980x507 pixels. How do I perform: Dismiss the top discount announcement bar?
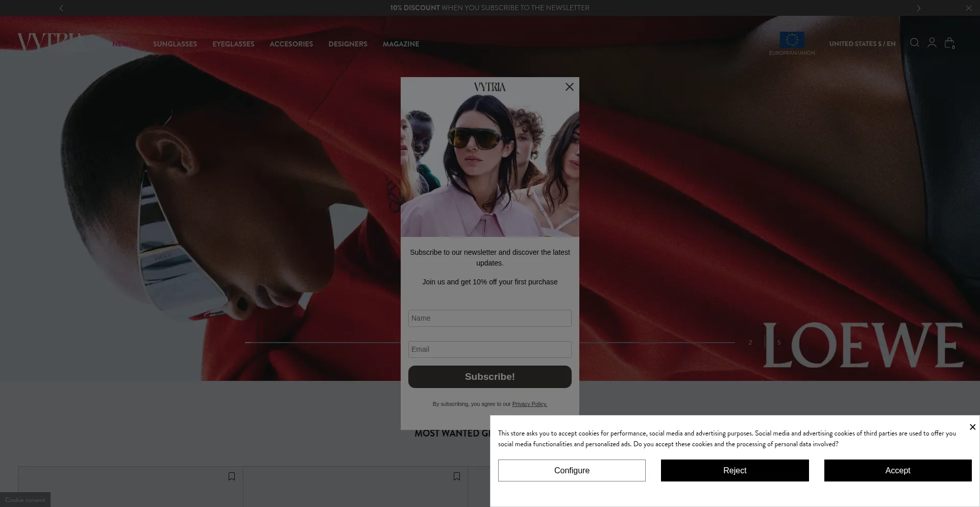pyautogui.click(x=968, y=8)
